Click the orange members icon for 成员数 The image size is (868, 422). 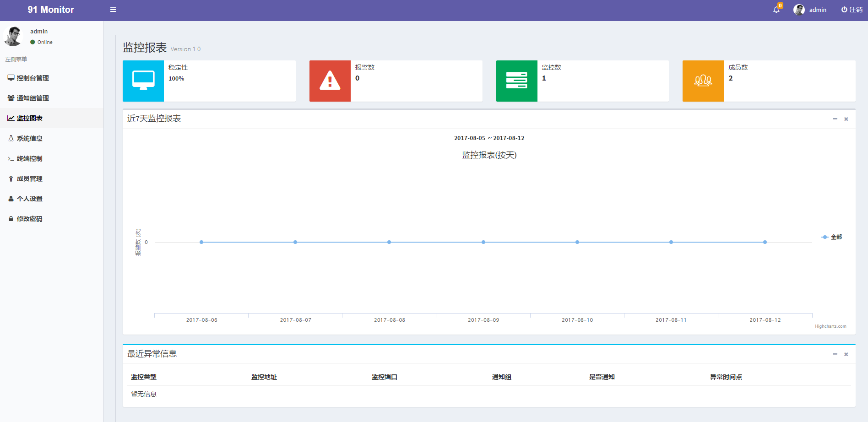click(x=703, y=81)
